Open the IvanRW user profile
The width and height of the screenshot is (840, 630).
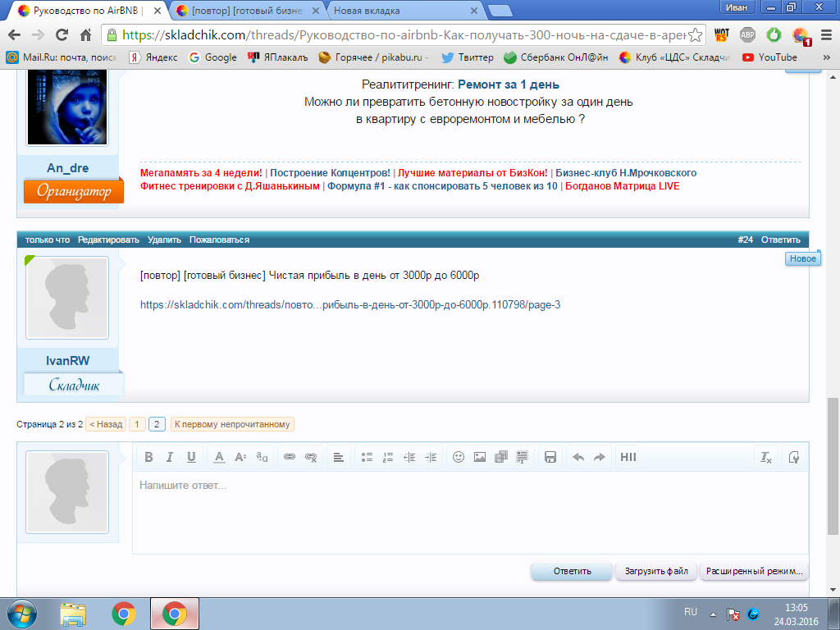click(67, 361)
